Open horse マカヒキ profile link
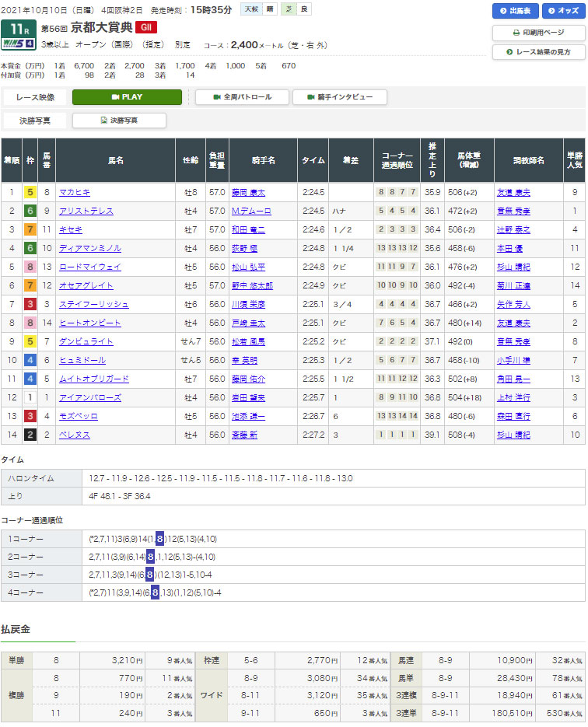588x727 pixels. [x=75, y=192]
